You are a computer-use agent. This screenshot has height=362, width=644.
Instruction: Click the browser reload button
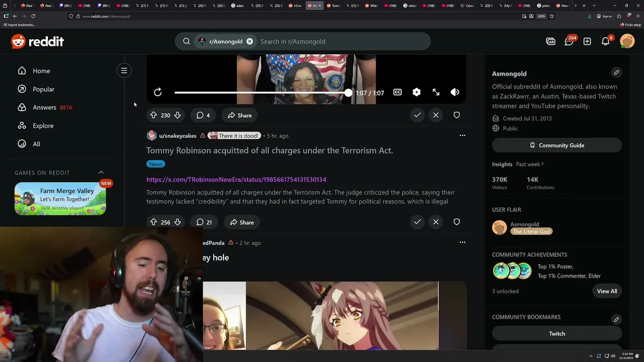pos(33,16)
